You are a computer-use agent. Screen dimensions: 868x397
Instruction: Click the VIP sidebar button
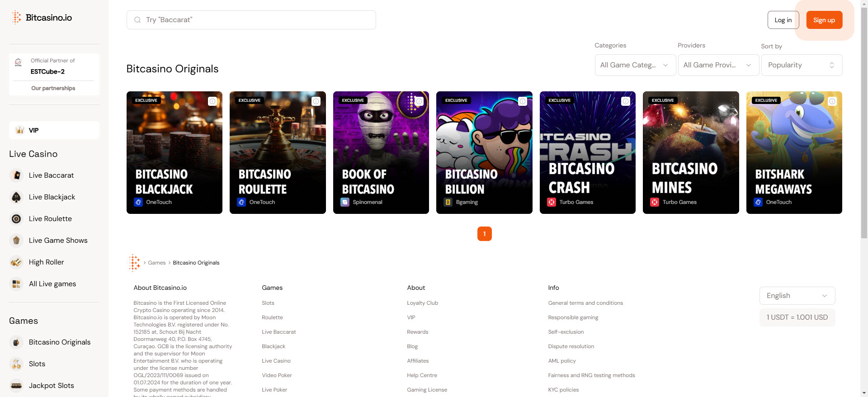[x=54, y=130]
